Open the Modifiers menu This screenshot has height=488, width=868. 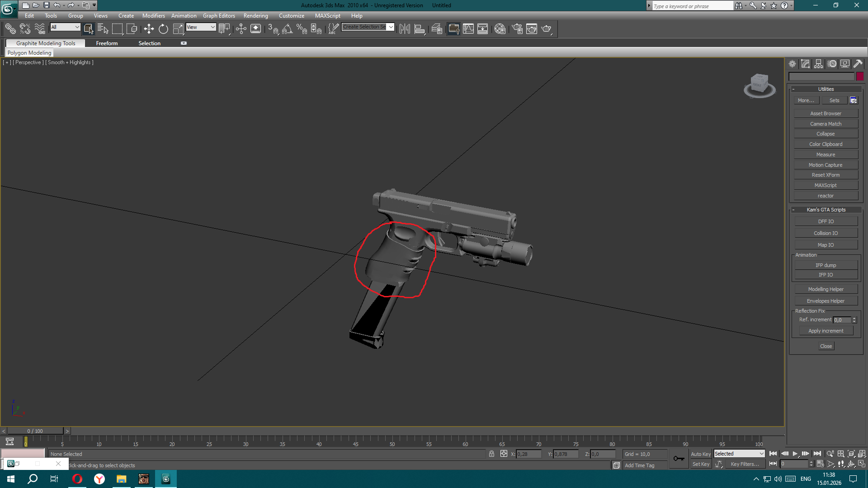[x=153, y=16]
